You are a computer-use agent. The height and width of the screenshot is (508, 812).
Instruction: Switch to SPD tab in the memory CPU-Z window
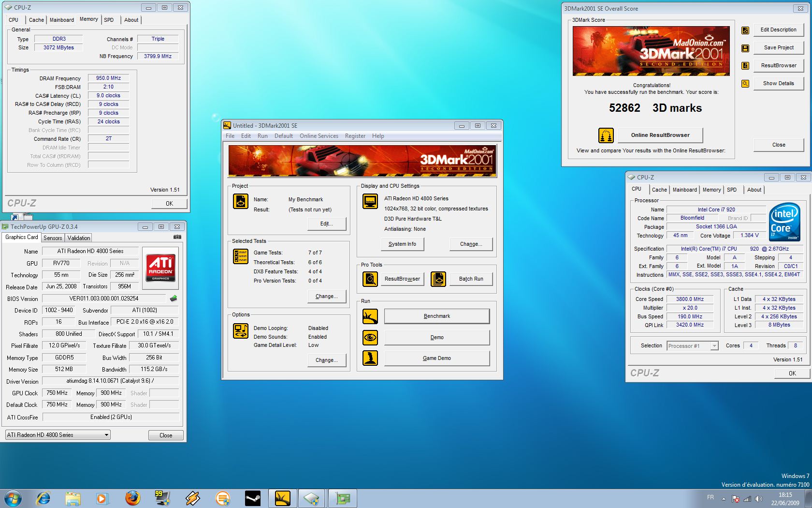109,20
